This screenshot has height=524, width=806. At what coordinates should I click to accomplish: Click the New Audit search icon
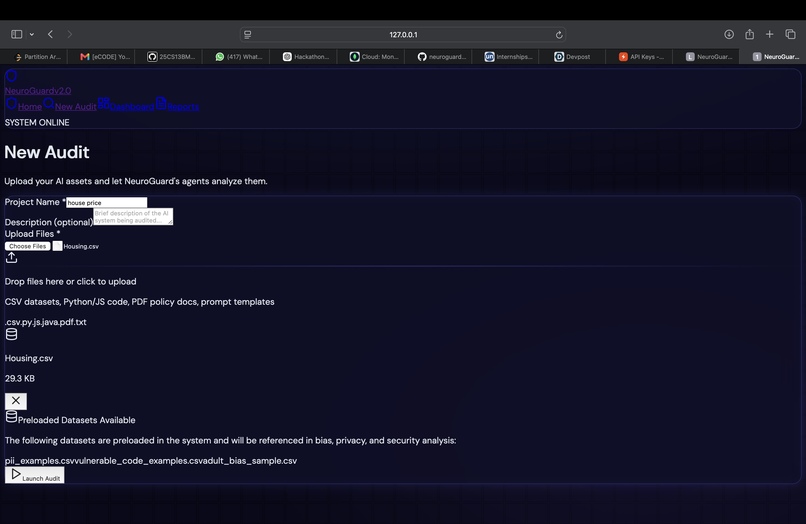pyautogui.click(x=49, y=103)
